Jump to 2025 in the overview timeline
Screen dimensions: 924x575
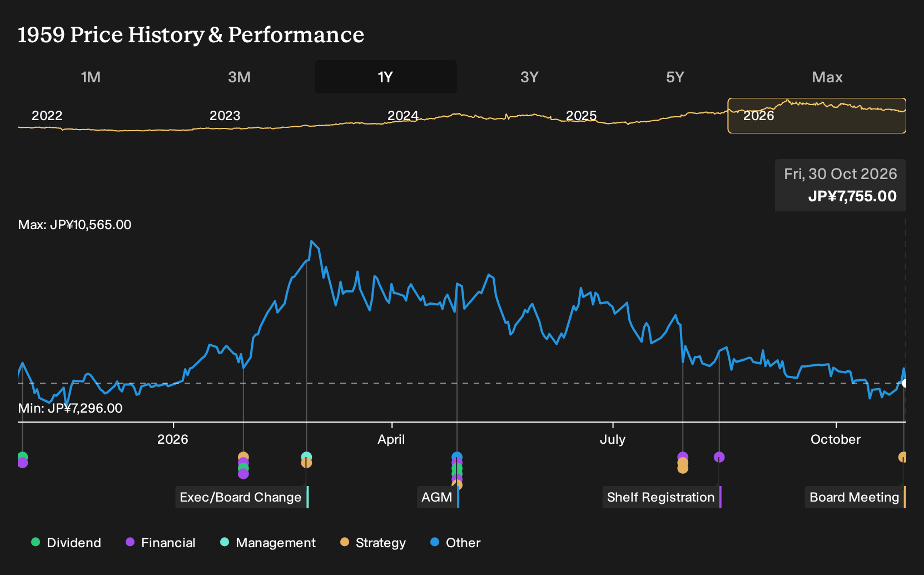[581, 116]
